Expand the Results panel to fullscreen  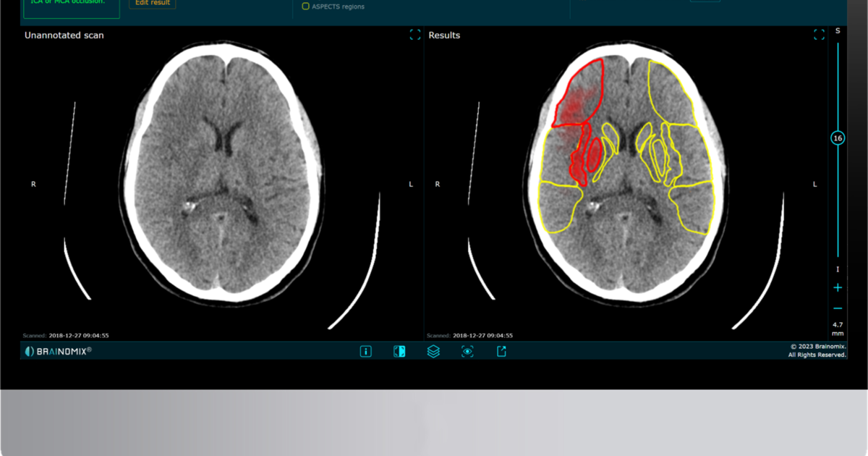coord(819,35)
